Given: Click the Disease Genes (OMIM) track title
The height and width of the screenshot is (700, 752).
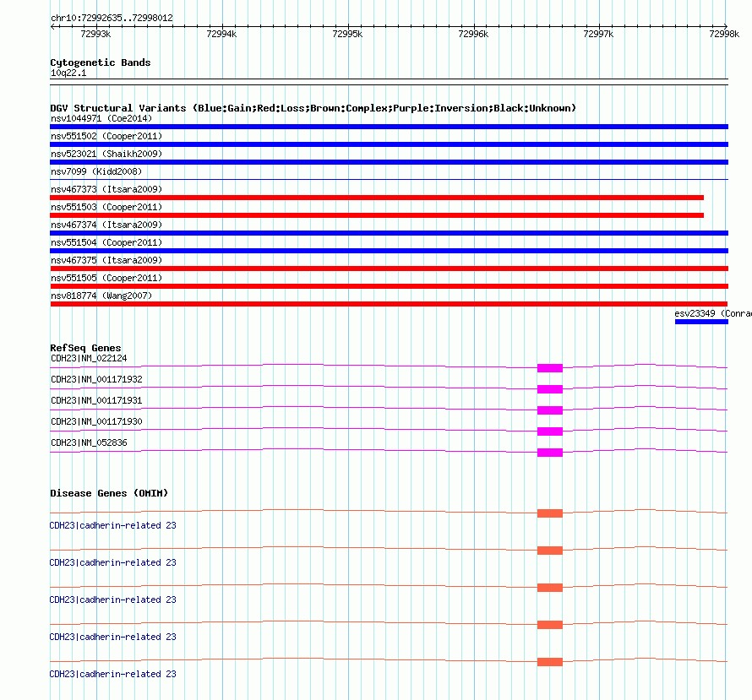Looking at the screenshot, I should click(109, 493).
